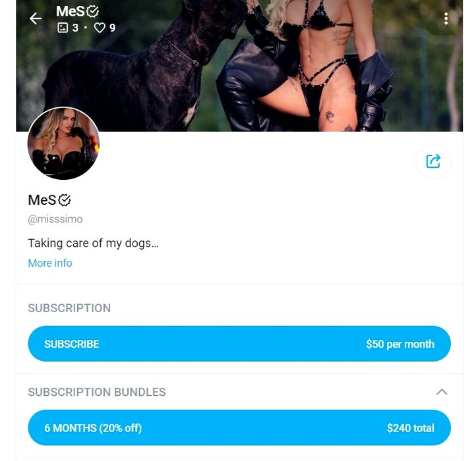The height and width of the screenshot is (461, 476).
Task: Click the share profile icon
Action: tap(433, 161)
